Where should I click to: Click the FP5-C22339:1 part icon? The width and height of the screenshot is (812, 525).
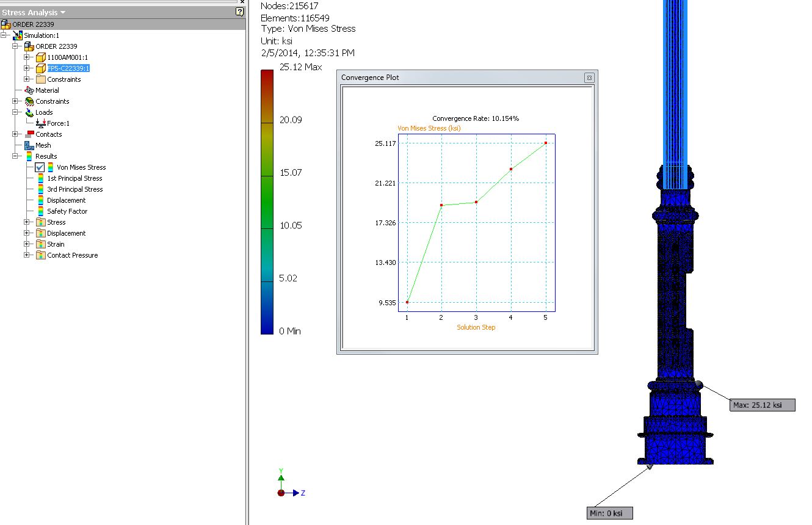tap(41, 68)
